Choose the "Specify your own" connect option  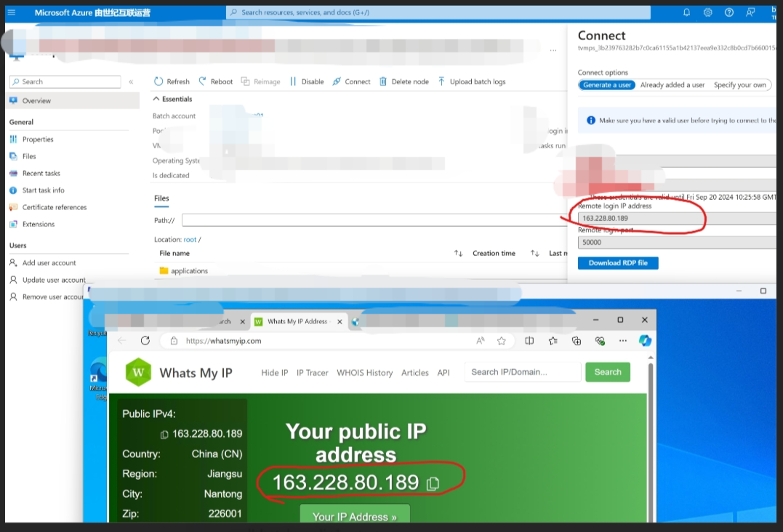click(x=739, y=85)
